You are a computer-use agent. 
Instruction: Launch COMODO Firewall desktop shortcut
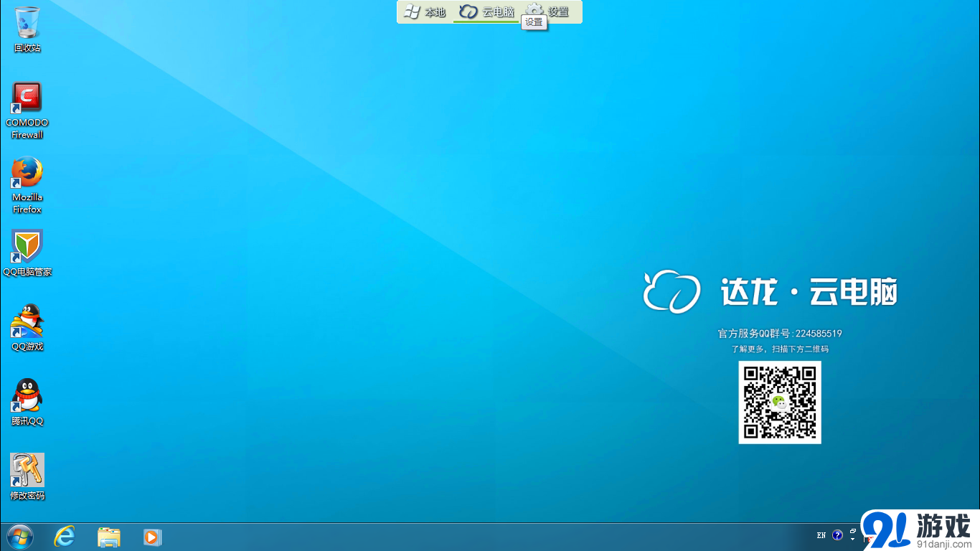(x=27, y=110)
